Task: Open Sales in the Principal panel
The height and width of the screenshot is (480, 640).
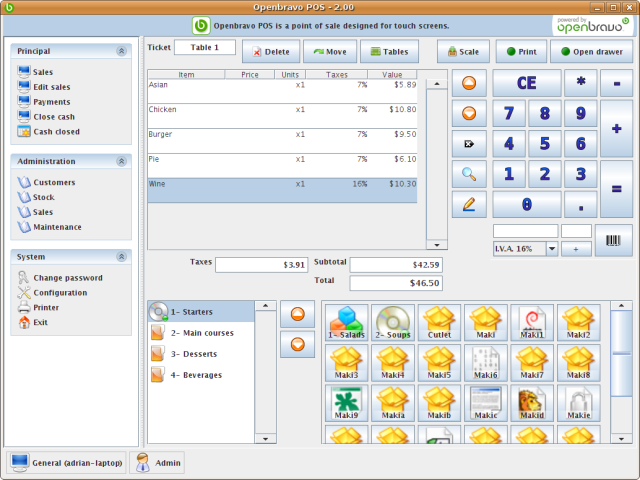Action: [x=36, y=72]
